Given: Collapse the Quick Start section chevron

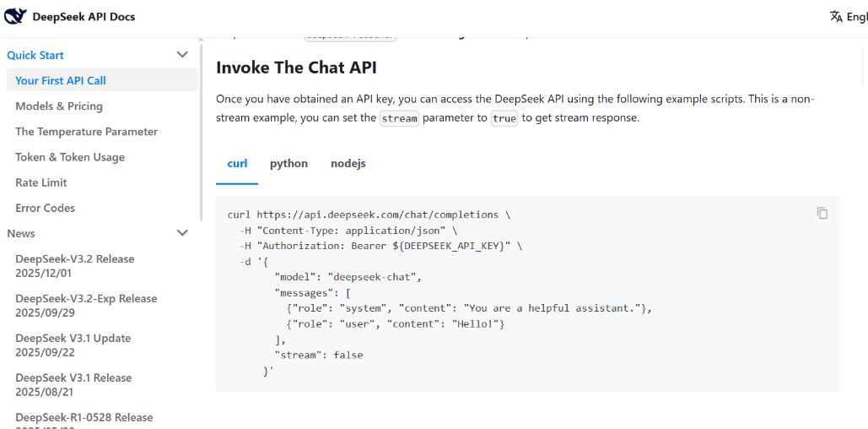Looking at the screenshot, I should [x=182, y=55].
